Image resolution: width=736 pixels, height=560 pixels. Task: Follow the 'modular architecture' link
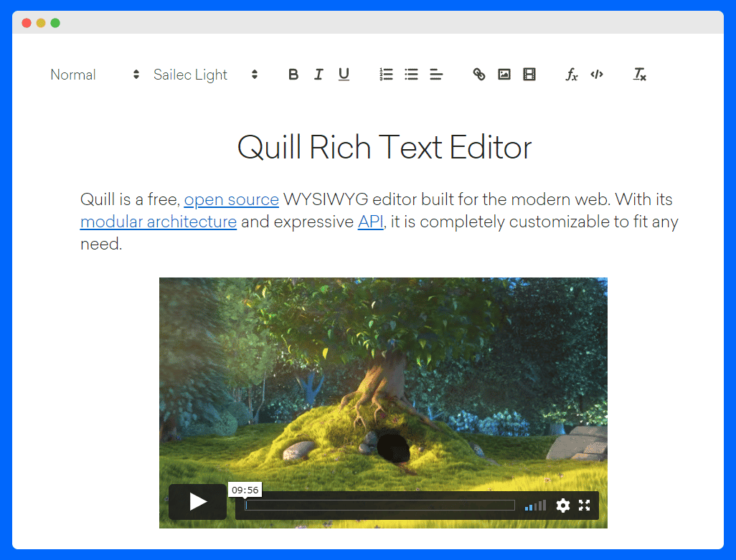click(x=159, y=222)
